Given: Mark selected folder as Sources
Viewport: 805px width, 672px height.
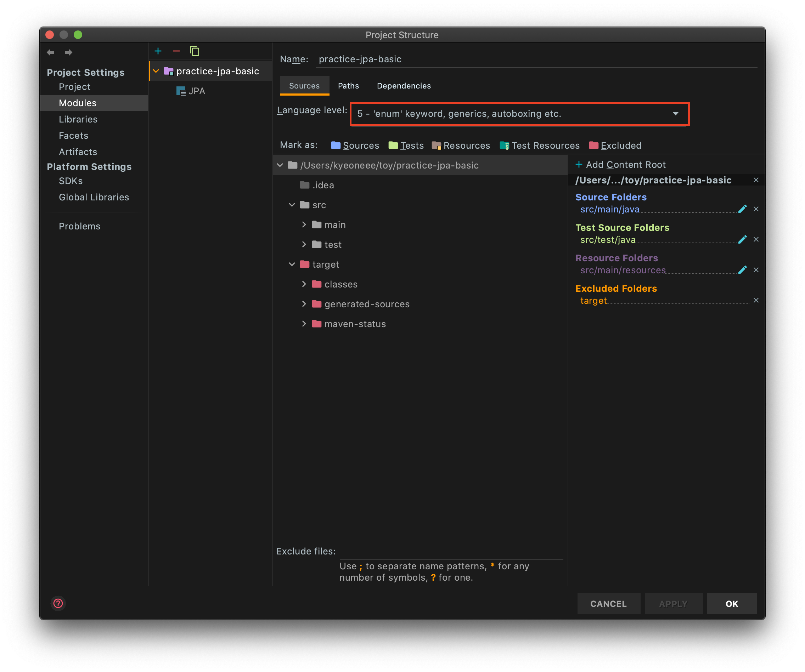Looking at the screenshot, I should [x=355, y=146].
